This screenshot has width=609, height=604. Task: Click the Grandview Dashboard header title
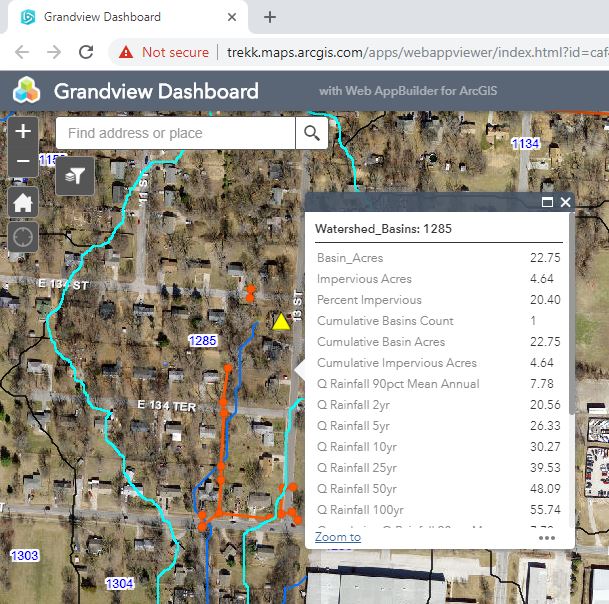[156, 91]
